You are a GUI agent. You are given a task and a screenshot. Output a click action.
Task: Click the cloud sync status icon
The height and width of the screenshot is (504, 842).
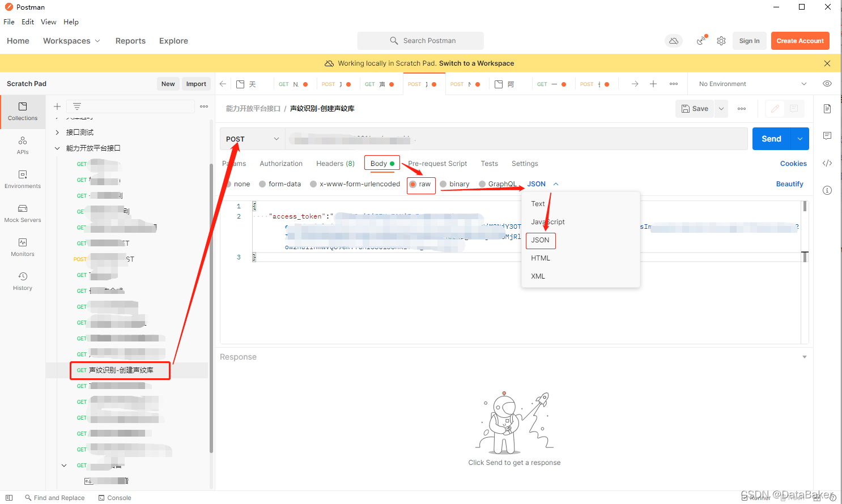point(674,41)
